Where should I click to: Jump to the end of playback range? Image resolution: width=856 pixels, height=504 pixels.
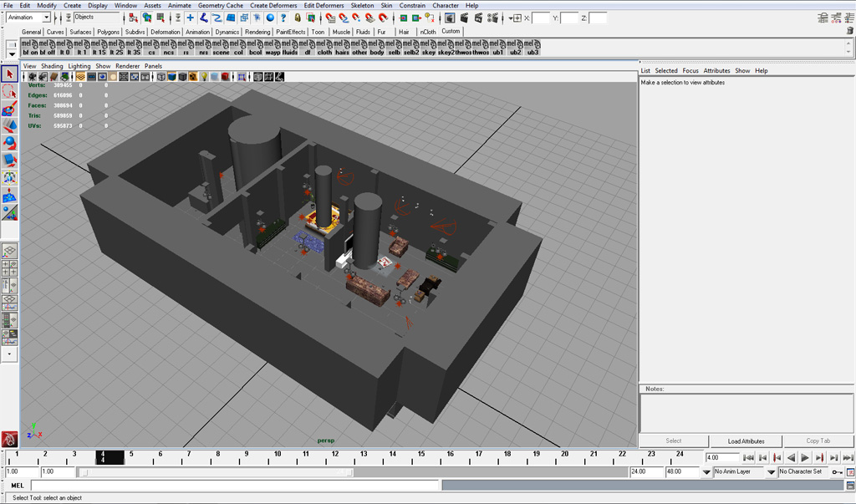[848, 457]
